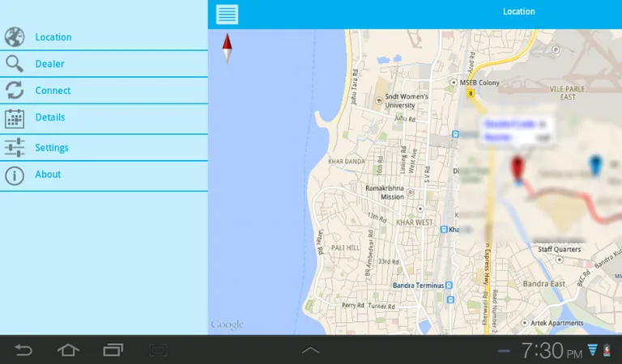The image size is (622, 364).
Task: Click the globe icon beside Location
Action: (15, 37)
